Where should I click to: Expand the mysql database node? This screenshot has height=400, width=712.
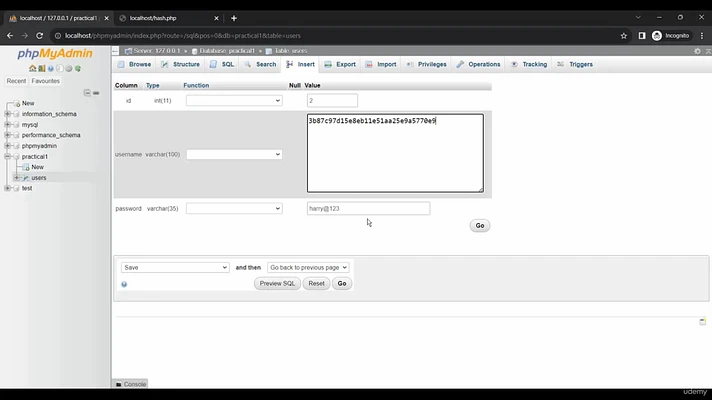click(8, 125)
